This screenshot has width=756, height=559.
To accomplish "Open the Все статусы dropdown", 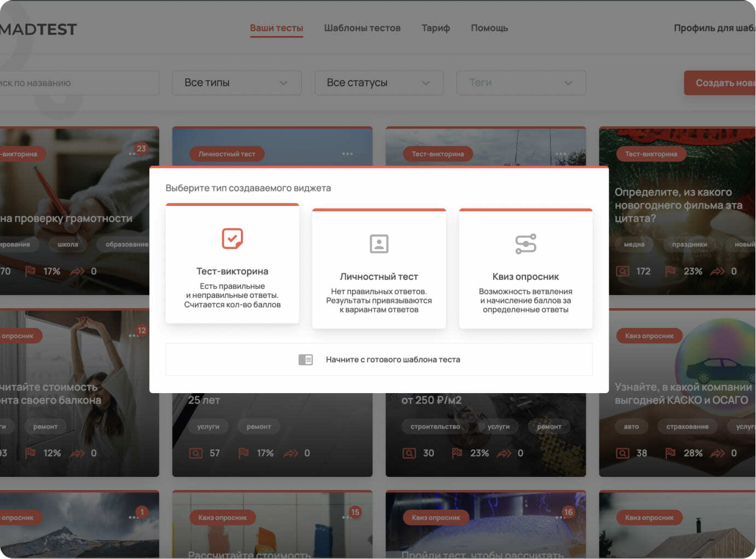I will [379, 83].
